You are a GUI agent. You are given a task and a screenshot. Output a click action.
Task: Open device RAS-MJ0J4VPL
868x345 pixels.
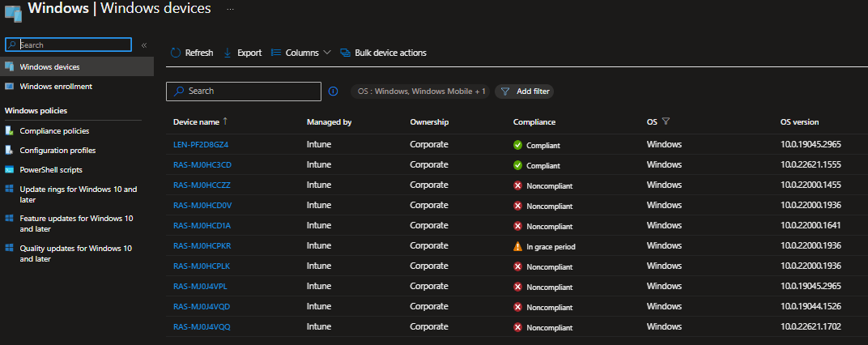click(200, 287)
